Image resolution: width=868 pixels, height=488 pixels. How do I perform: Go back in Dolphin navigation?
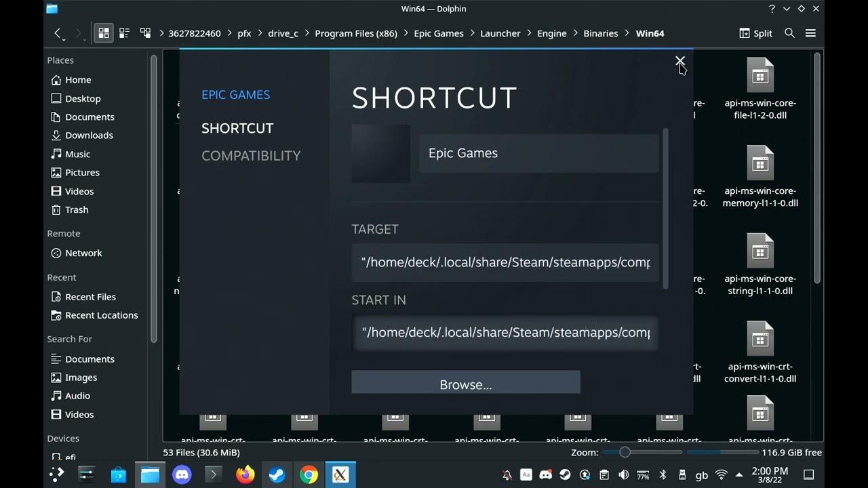[58, 33]
